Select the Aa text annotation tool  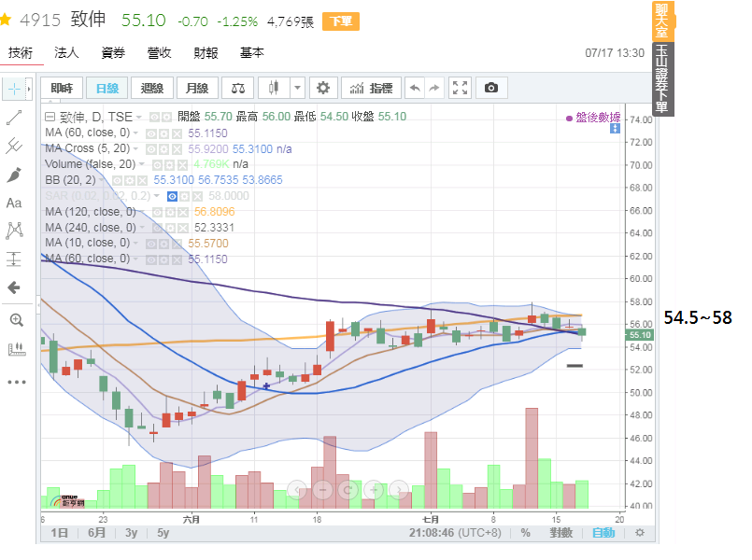click(14, 203)
